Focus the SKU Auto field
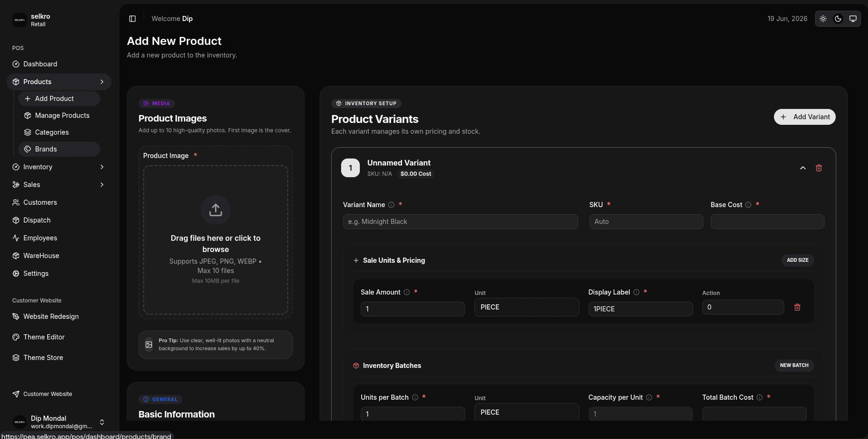This screenshot has width=868, height=439. (646, 222)
